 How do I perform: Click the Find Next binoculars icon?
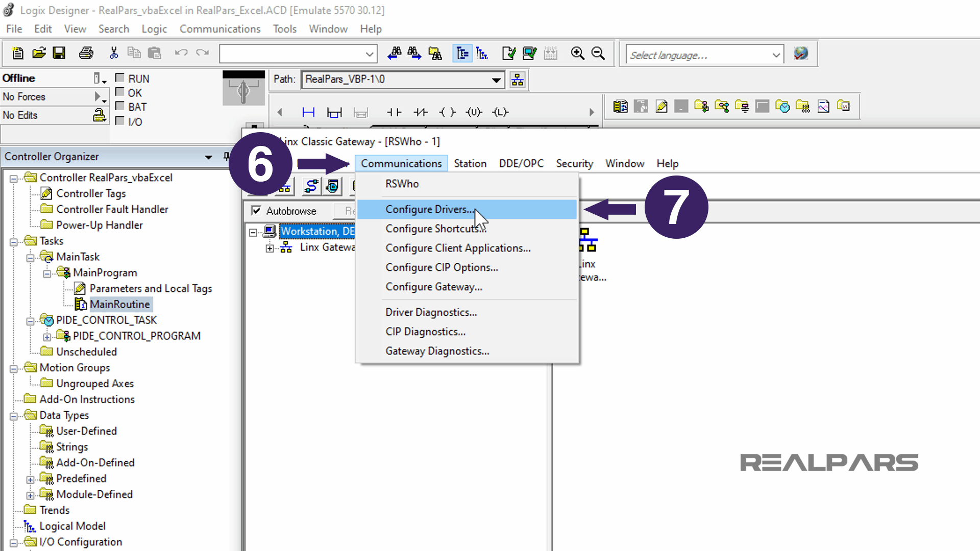414,53
